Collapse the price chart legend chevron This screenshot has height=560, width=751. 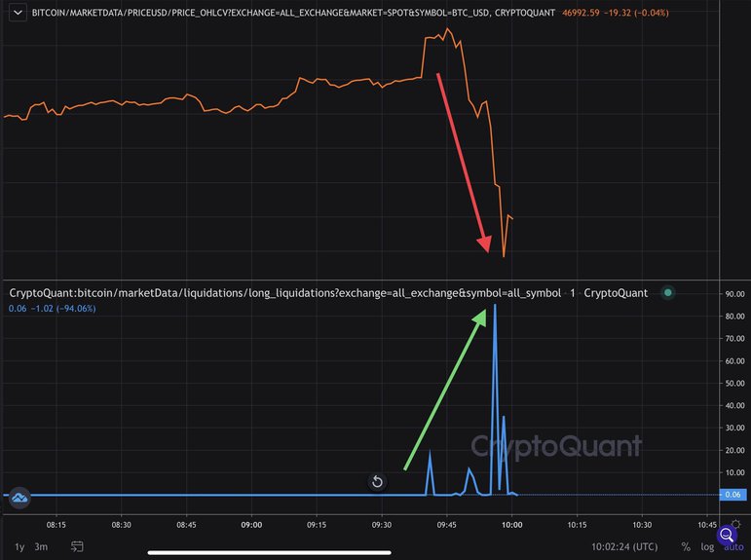point(18,13)
